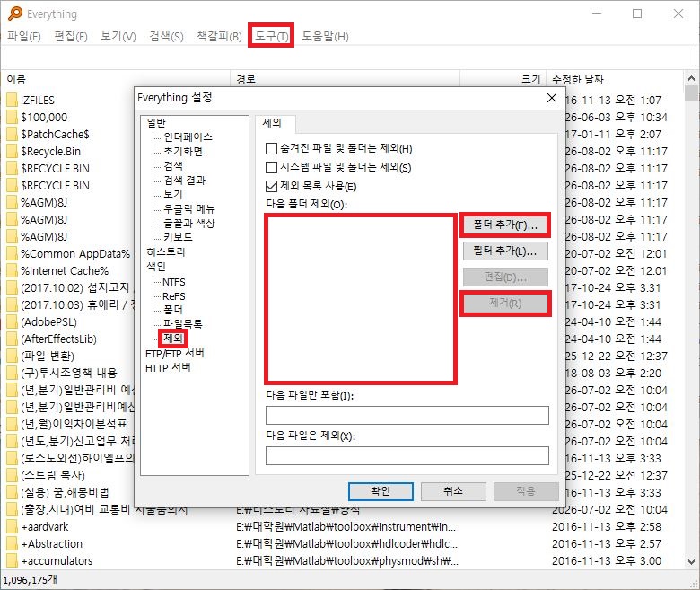Screen dimensions: 700x590
Task: Select 색인 in settings tree
Action: tap(156, 266)
